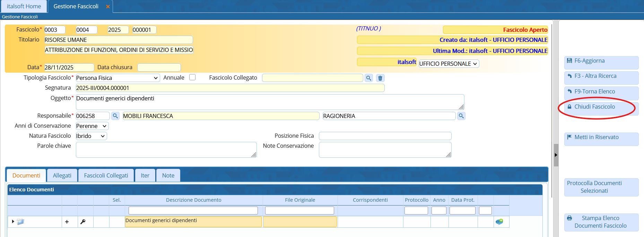
Task: Open the Responsabile lookup next to code 006258
Action: 115,116
